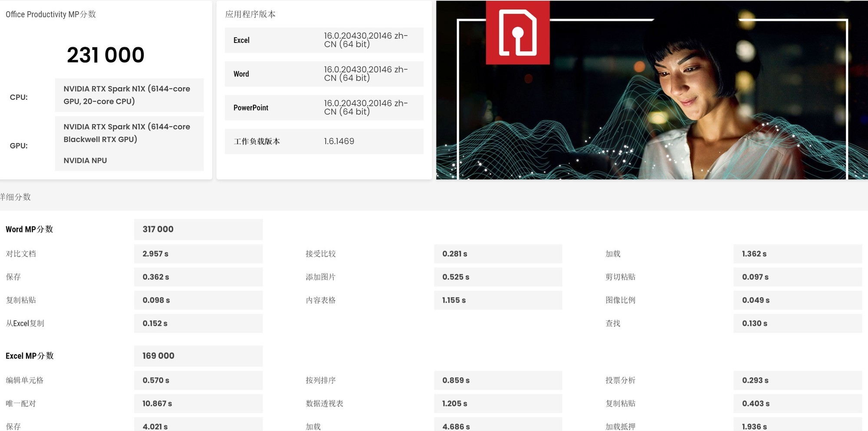Click the 从Excel复制 label
Screen dimensions: 868x431
pyautogui.click(x=25, y=323)
